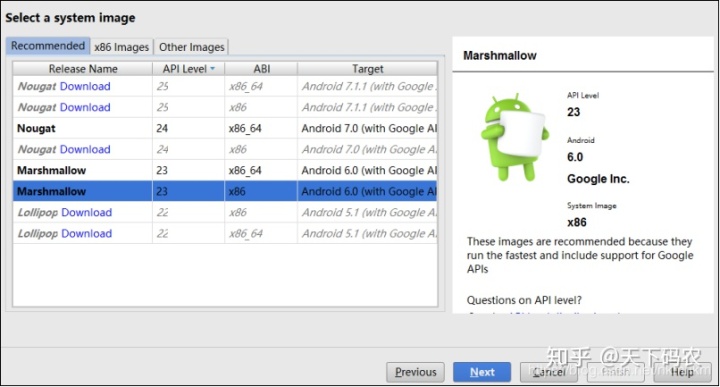Image resolution: width=720 pixels, height=387 pixels.
Task: Click the highlighted Android 6.0 target cell
Action: pyautogui.click(x=367, y=192)
